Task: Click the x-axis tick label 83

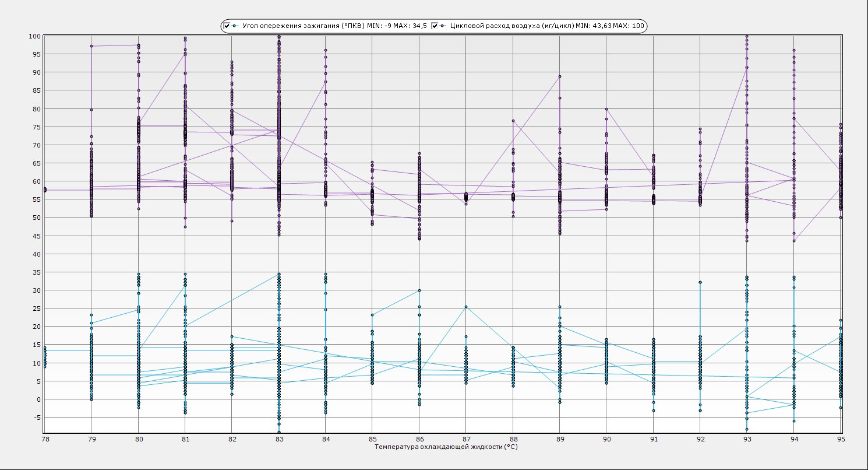Action: pos(279,438)
